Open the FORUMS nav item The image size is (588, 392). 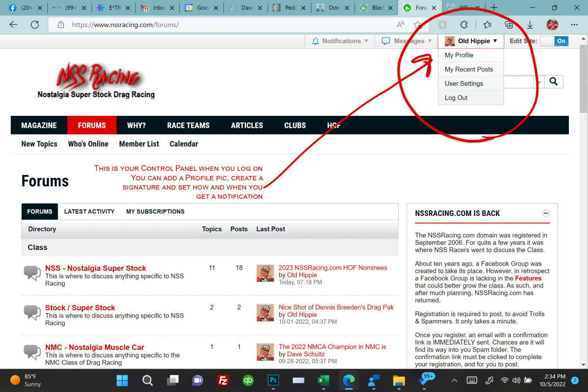click(x=92, y=125)
